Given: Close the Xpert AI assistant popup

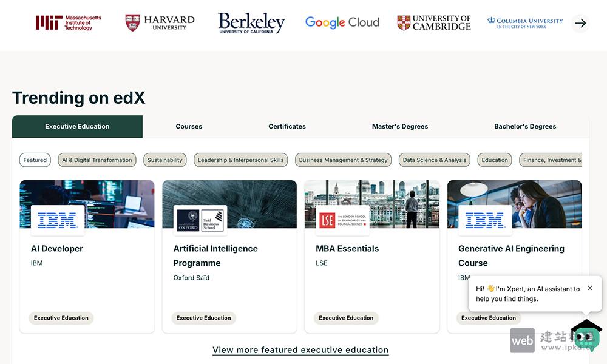Looking at the screenshot, I should pyautogui.click(x=589, y=288).
